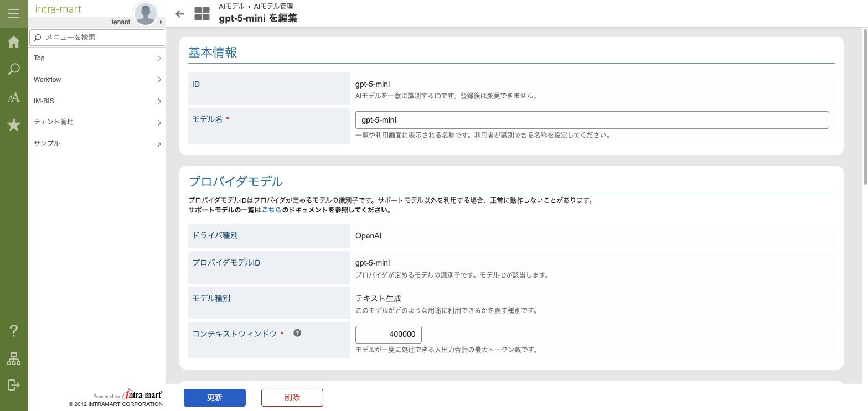Open the hamburger menu icon
The width and height of the screenshot is (868, 411).
14,13
